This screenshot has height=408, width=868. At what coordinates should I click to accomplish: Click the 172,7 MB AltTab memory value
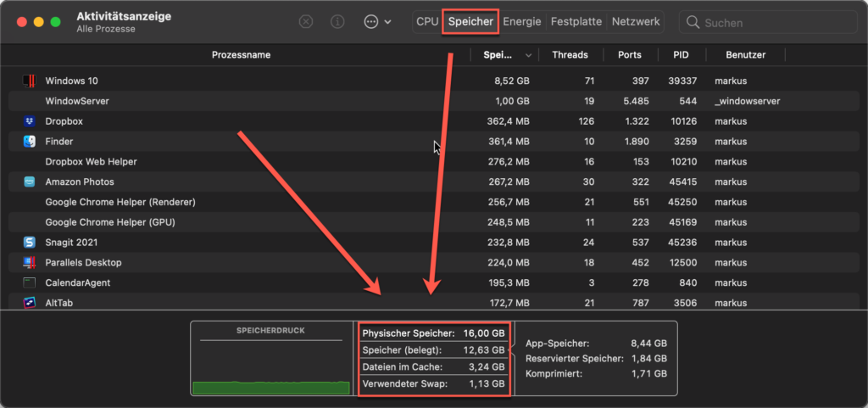[508, 303]
